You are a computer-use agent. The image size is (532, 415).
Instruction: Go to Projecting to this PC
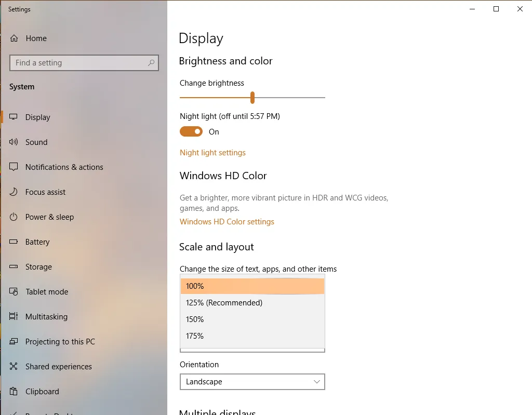point(60,342)
